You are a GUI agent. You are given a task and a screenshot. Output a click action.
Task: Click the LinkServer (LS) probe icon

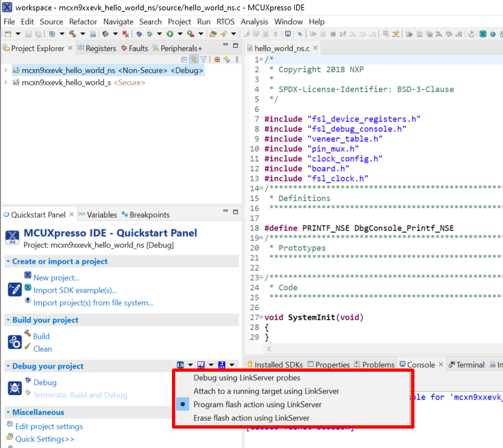[181, 366]
